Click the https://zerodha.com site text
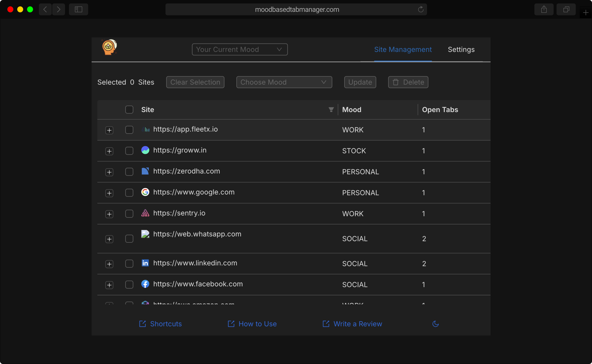 click(x=186, y=171)
